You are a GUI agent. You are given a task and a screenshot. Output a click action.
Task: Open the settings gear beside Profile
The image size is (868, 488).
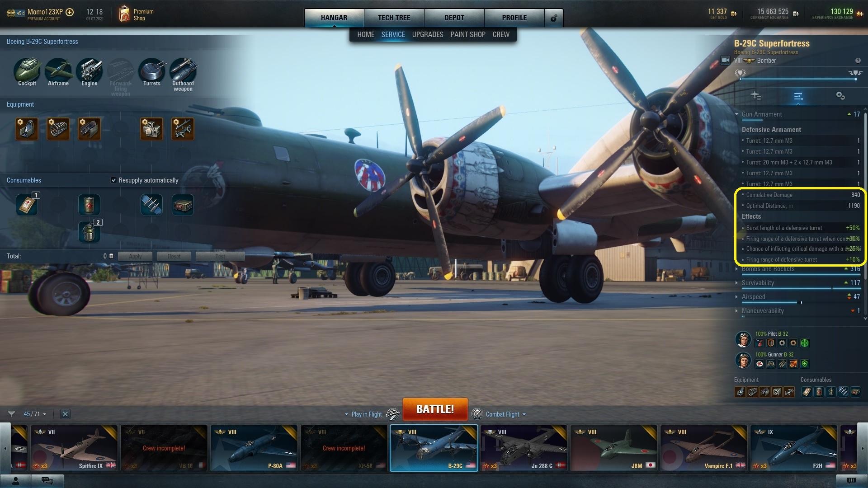click(x=553, y=18)
